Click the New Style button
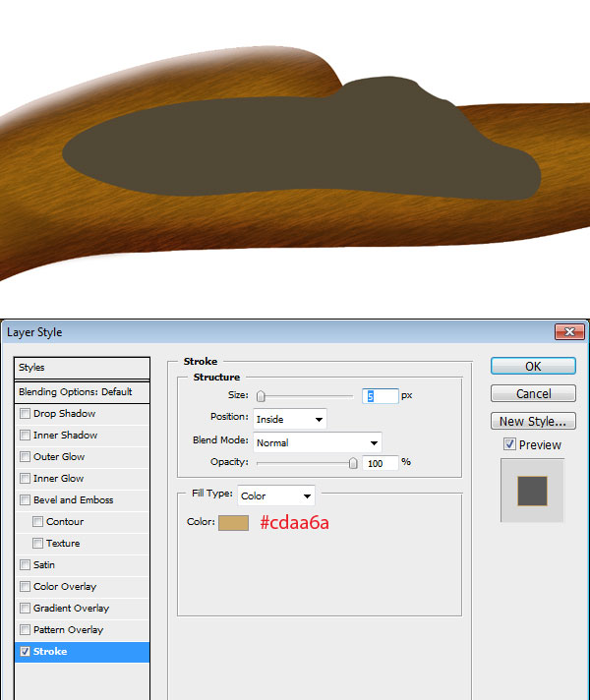Viewport: 590px width, 700px height. coord(533,421)
